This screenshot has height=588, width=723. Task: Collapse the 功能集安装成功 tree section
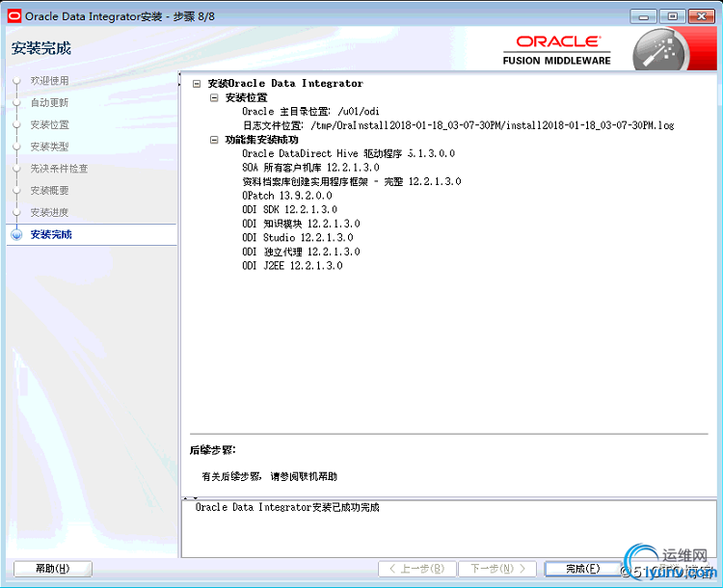click(214, 140)
